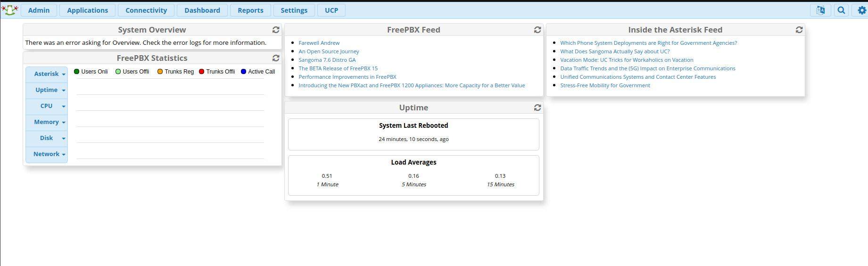Open Unified Communications Systems and Contact Center link
Screen dimensions: 868x266
[638, 77]
